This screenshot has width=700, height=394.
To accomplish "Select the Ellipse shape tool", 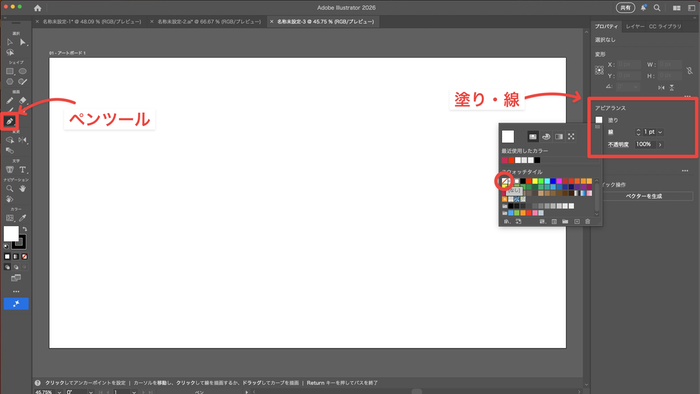I will point(22,71).
